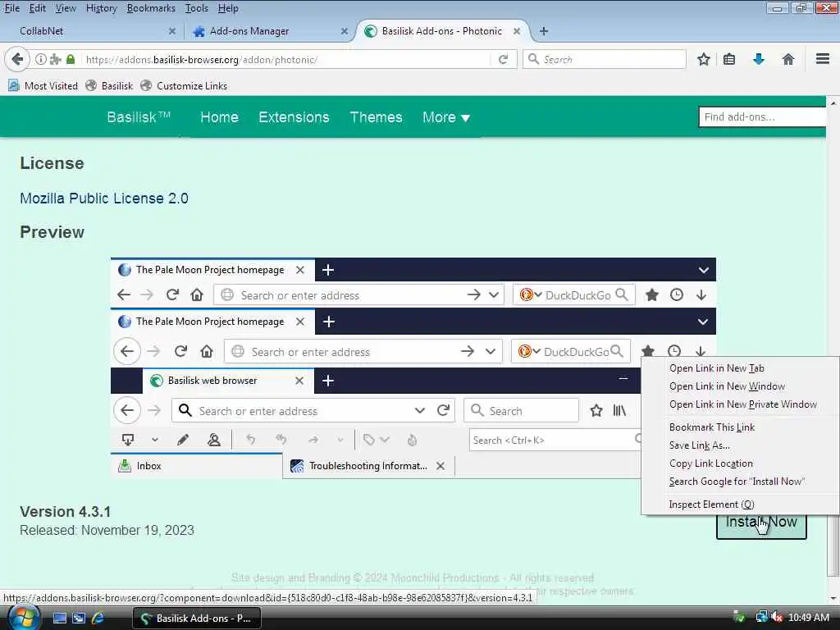Click the page scrollbar up arrow
Screen dimensions: 840x630
(833, 103)
